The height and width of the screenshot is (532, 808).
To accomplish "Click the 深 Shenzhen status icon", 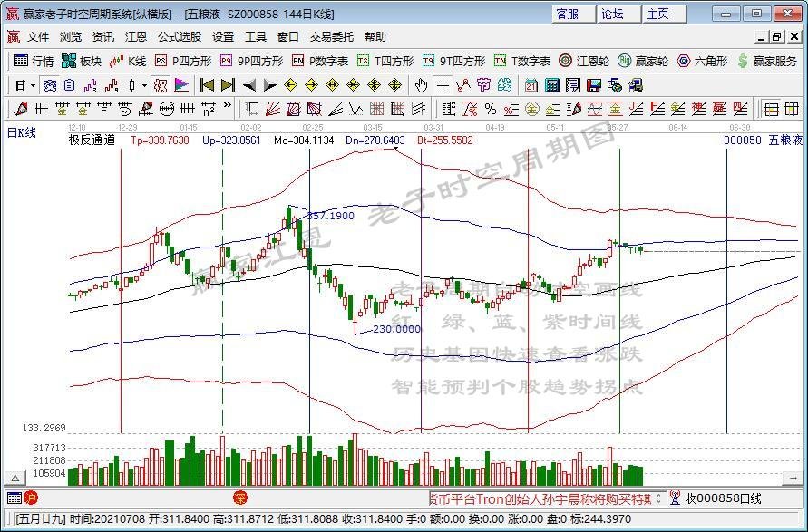I will [x=240, y=498].
